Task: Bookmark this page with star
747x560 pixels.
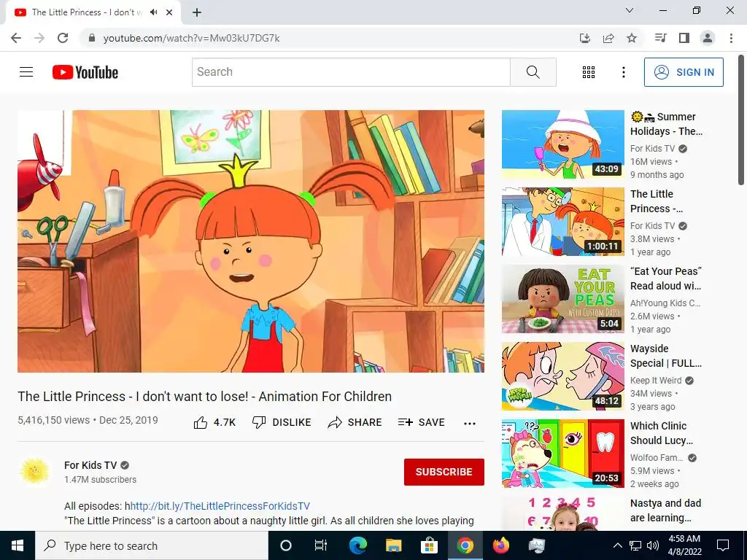Action: point(632,38)
